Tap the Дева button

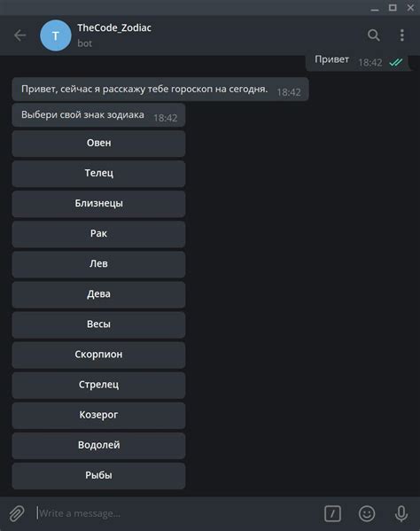pos(98,294)
